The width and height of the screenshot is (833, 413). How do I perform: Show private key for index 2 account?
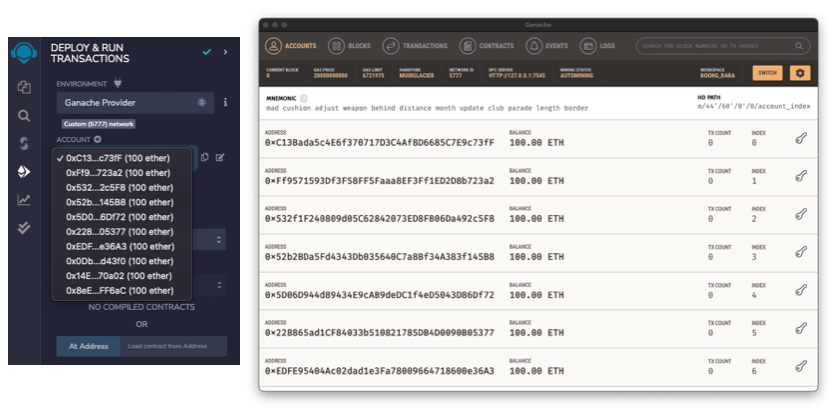pyautogui.click(x=801, y=214)
